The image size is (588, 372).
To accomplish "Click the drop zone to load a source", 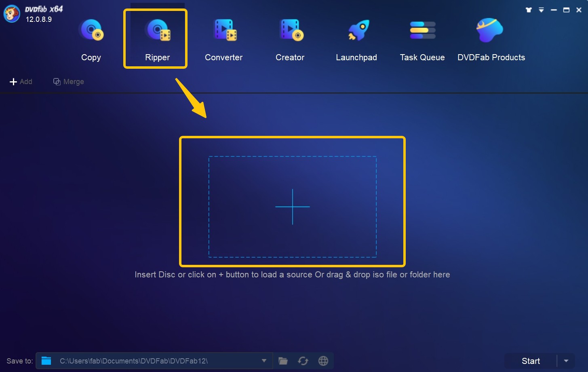I will [x=293, y=207].
